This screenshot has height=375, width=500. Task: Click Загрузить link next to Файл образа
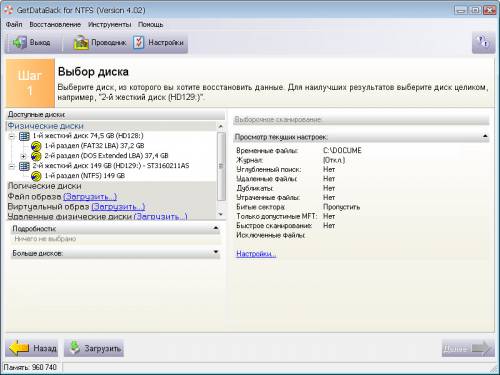click(x=90, y=197)
